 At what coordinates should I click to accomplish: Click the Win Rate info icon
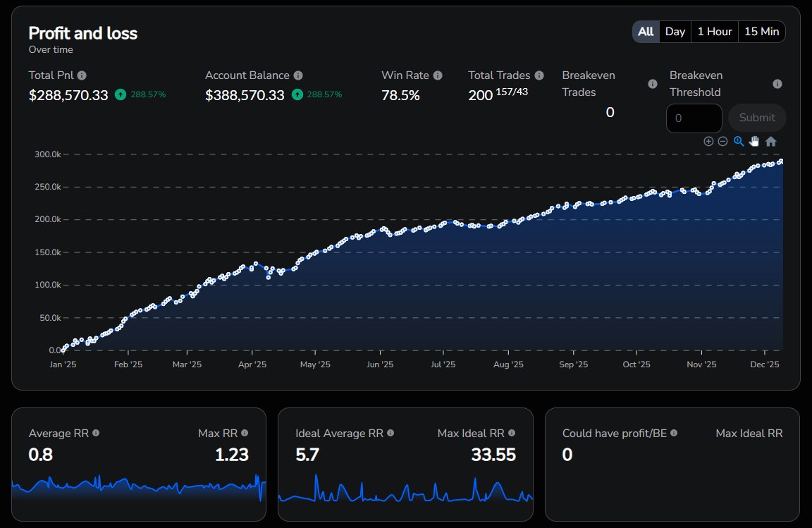[x=438, y=75]
